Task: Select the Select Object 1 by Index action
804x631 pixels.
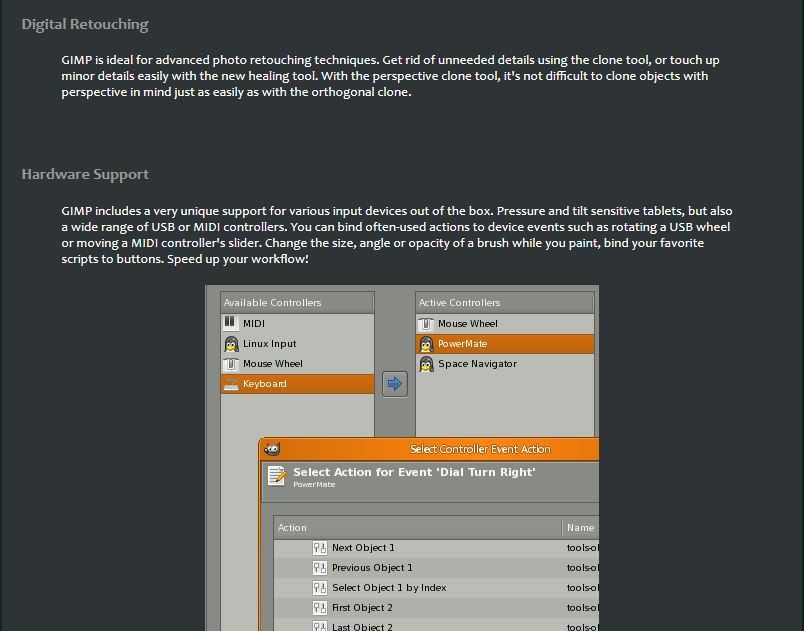Action: (436, 588)
